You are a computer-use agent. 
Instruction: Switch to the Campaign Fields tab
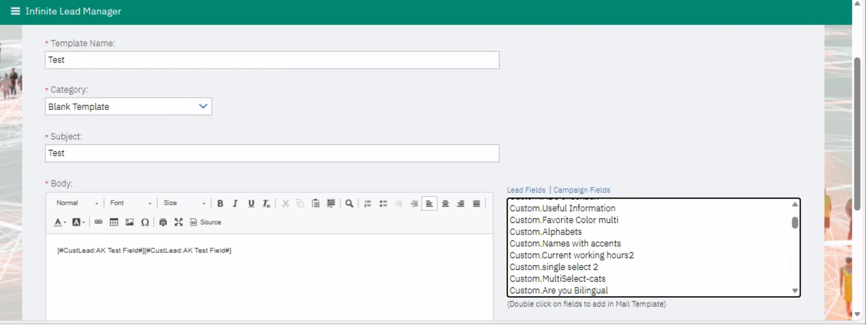pyautogui.click(x=581, y=190)
